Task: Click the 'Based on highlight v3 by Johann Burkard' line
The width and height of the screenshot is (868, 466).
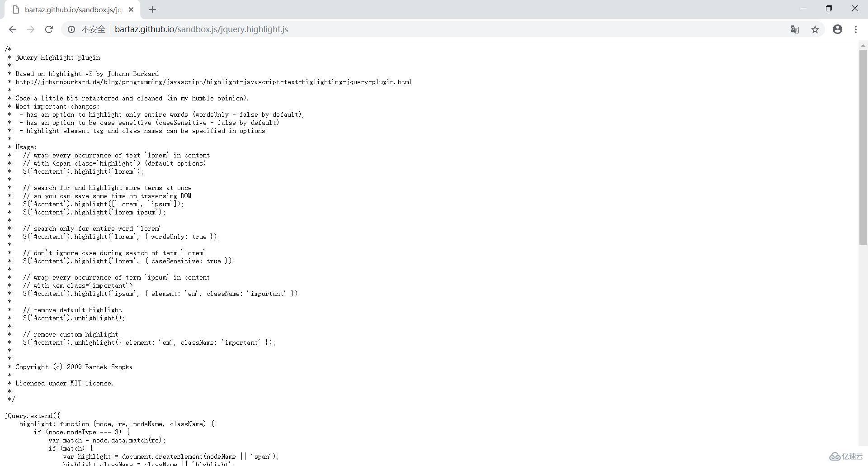Action: tap(87, 74)
